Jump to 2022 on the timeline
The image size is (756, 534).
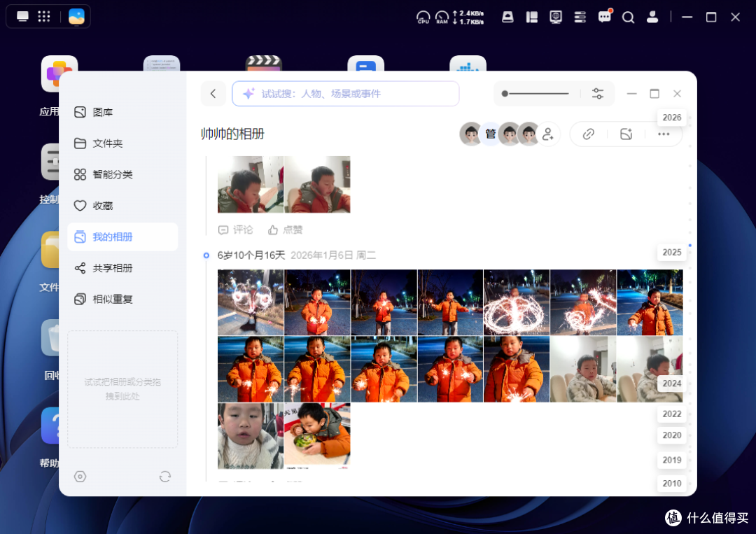click(671, 414)
